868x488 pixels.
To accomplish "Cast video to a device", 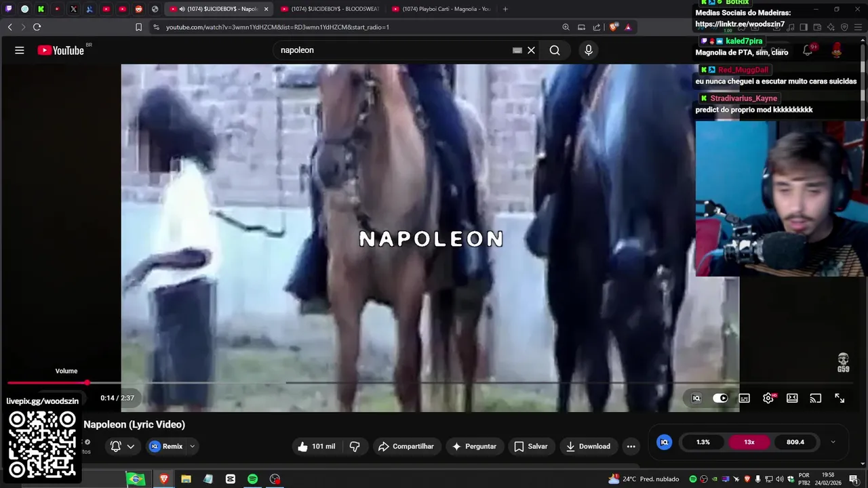I will pyautogui.click(x=816, y=399).
